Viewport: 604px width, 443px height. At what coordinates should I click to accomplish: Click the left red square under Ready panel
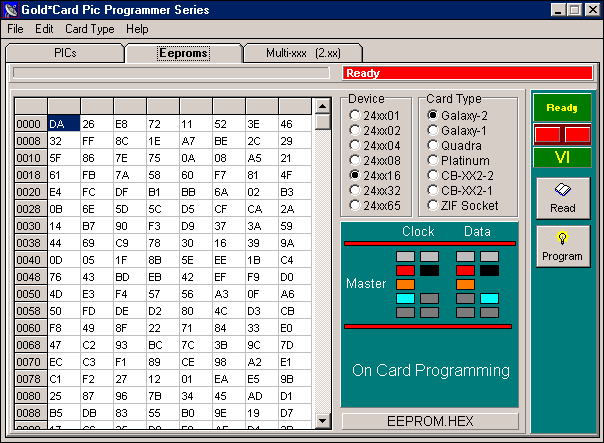click(547, 135)
